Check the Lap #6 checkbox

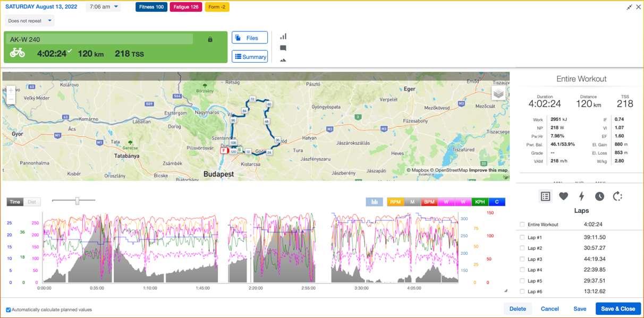[x=522, y=291]
